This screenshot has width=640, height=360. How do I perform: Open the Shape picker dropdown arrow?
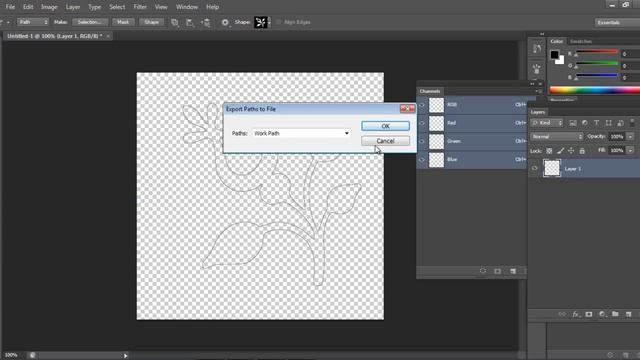click(x=269, y=22)
